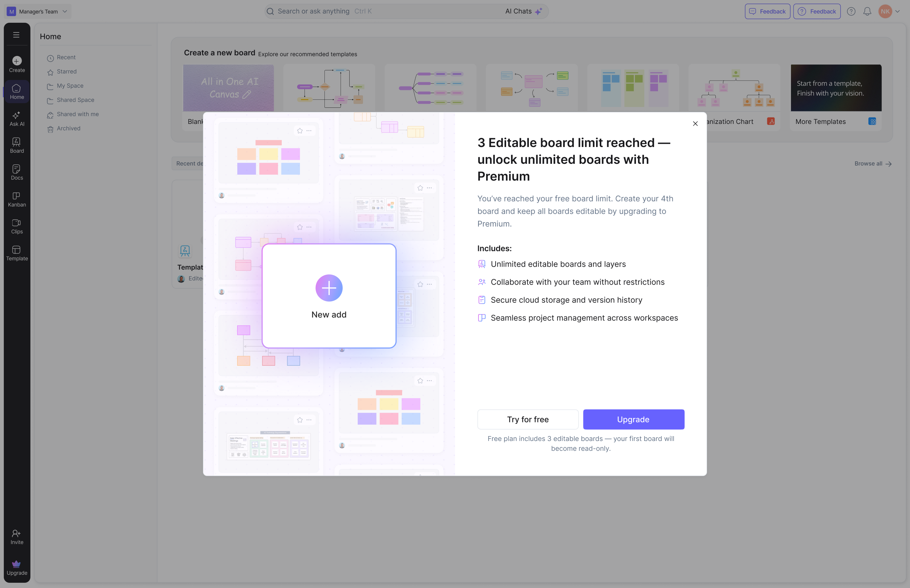
Task: Click the Feedback button with question icon
Action: (817, 12)
